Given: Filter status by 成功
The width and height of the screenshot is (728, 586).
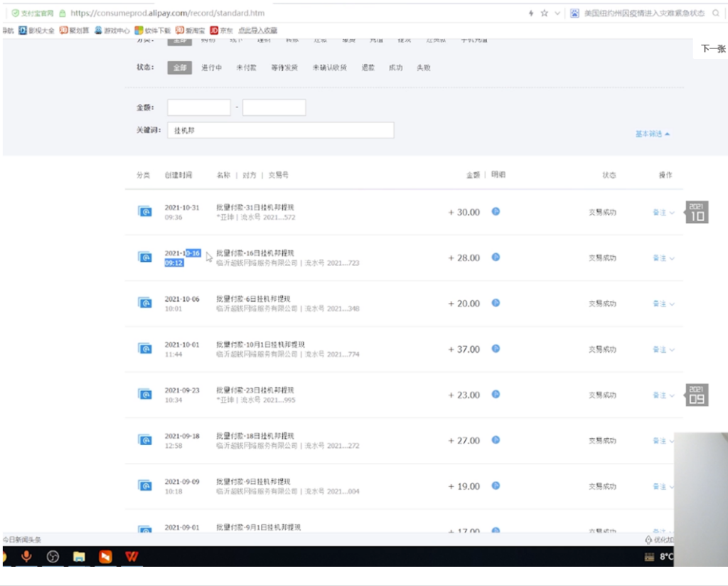Looking at the screenshot, I should (x=395, y=68).
